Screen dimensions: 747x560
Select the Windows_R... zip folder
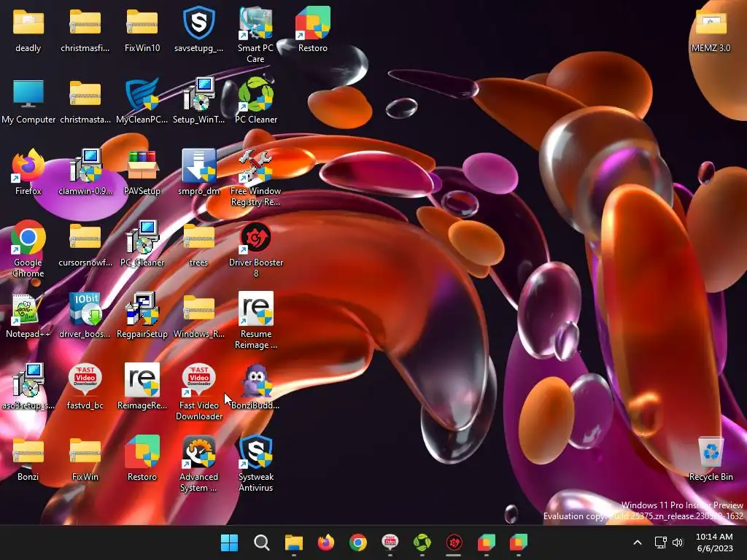point(198,308)
